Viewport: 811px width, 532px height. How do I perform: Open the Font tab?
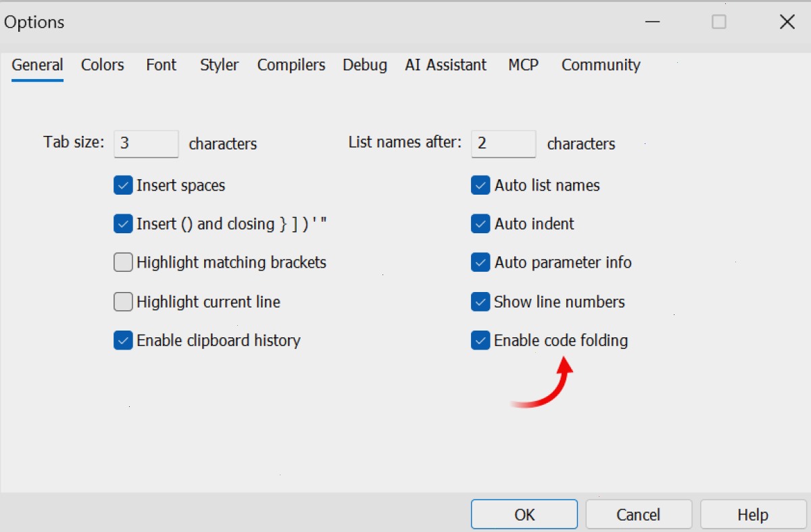click(x=161, y=65)
